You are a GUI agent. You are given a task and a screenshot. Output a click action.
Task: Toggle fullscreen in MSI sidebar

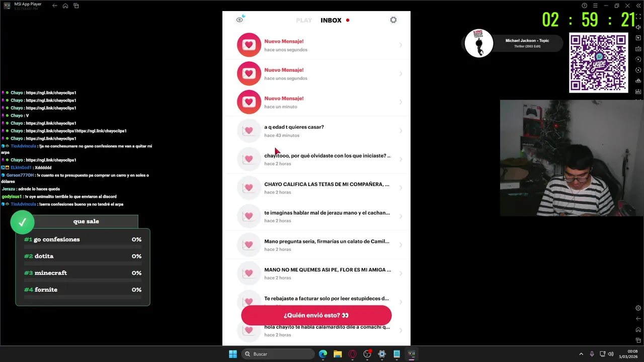pos(638,17)
